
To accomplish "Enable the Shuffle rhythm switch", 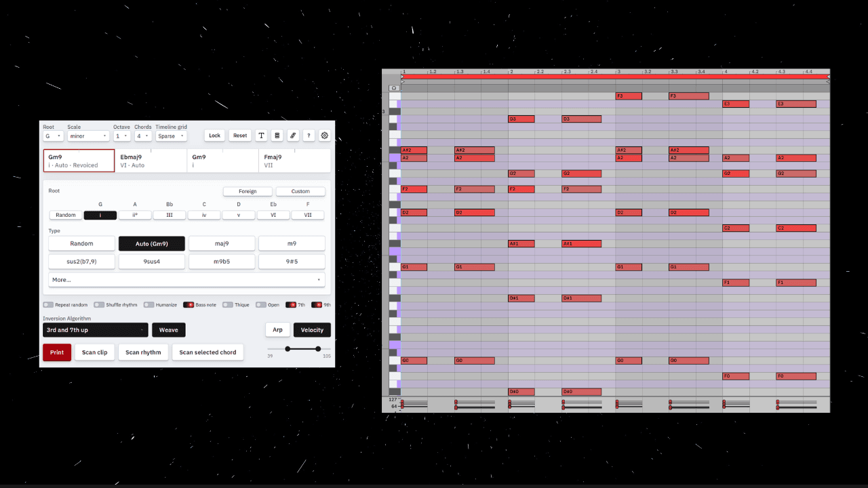I will click(99, 305).
